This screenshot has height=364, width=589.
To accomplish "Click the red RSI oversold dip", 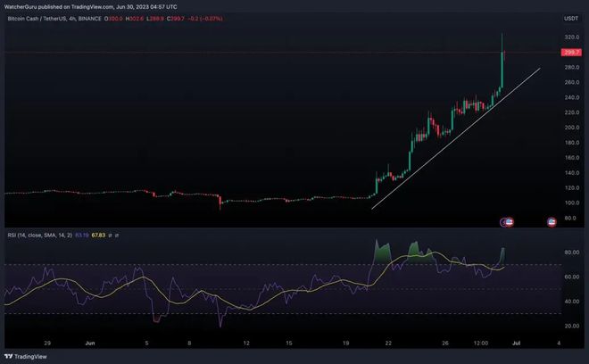I will [157, 317].
